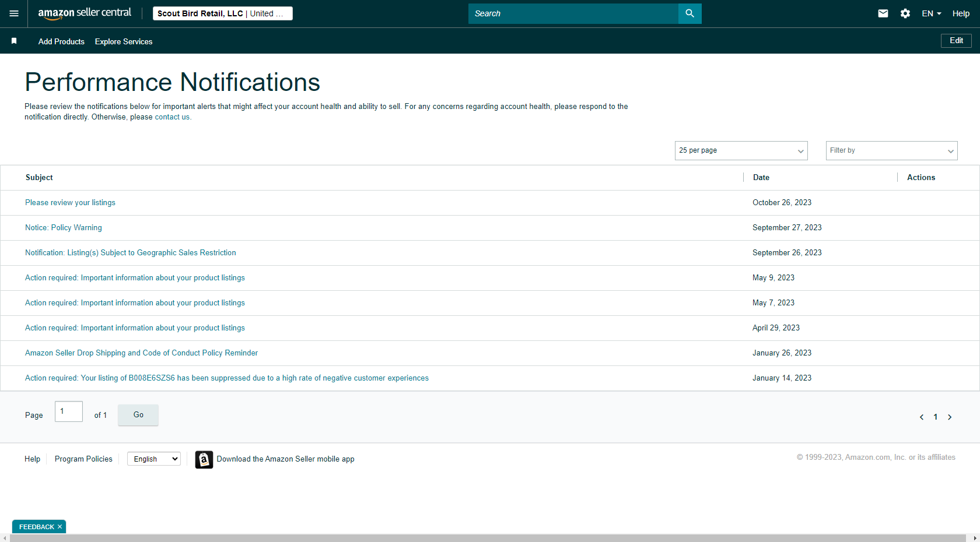The width and height of the screenshot is (980, 542).
Task: Click the bookmark icon in the favorites bar
Action: (x=14, y=41)
